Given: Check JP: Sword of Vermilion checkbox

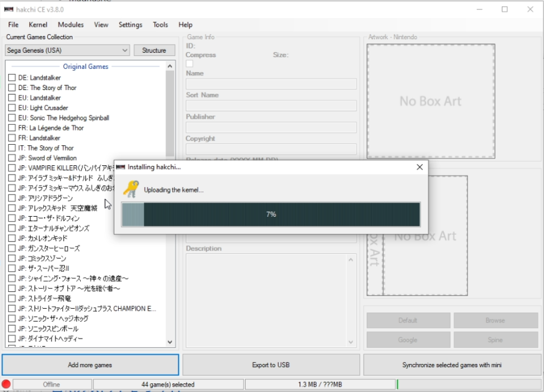Looking at the screenshot, I should click(x=12, y=158).
